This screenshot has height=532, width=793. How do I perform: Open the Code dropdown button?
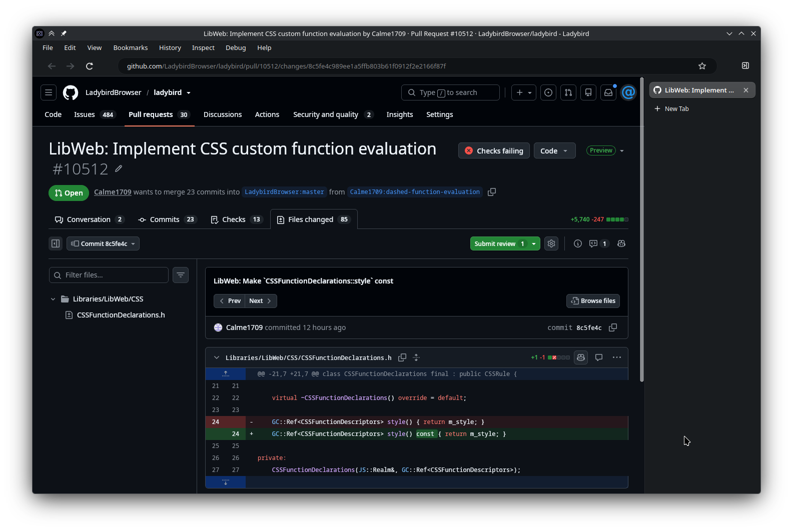(x=554, y=151)
